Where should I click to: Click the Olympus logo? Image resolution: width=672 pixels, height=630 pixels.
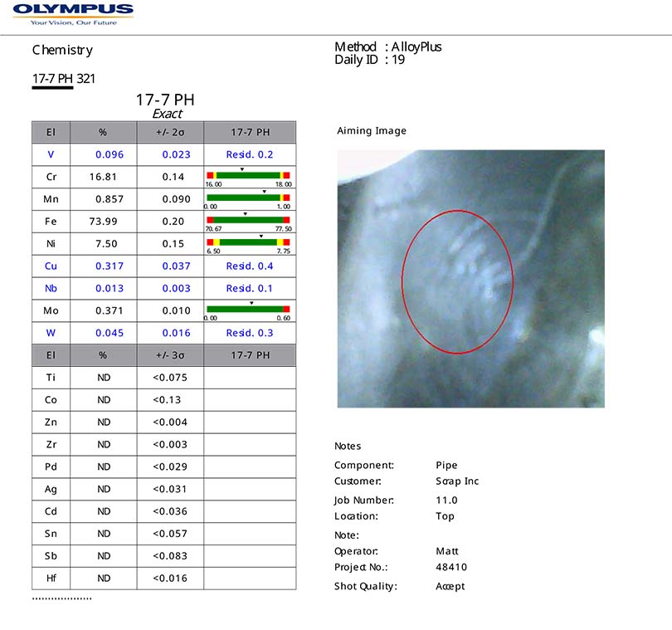73,13
